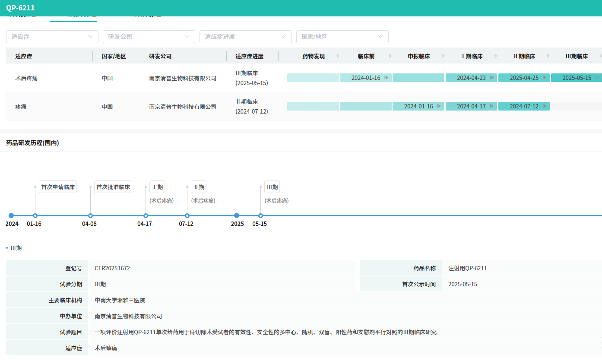
Task: Click the 药物发现 stage bar in 术后疼痛 row
Action: 313,78
